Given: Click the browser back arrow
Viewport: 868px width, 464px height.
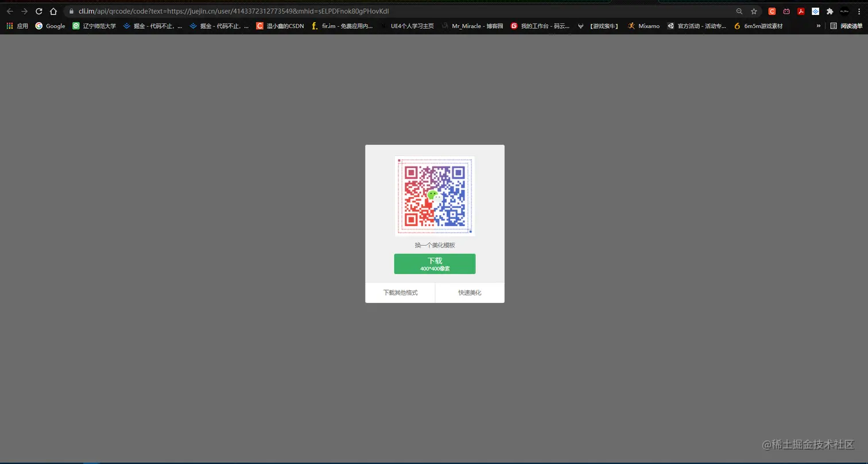Looking at the screenshot, I should [10, 11].
